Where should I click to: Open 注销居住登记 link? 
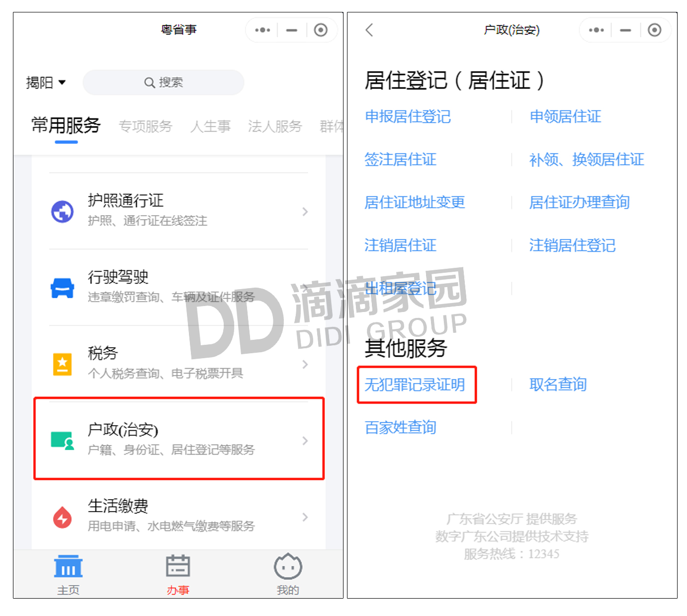[x=572, y=245]
